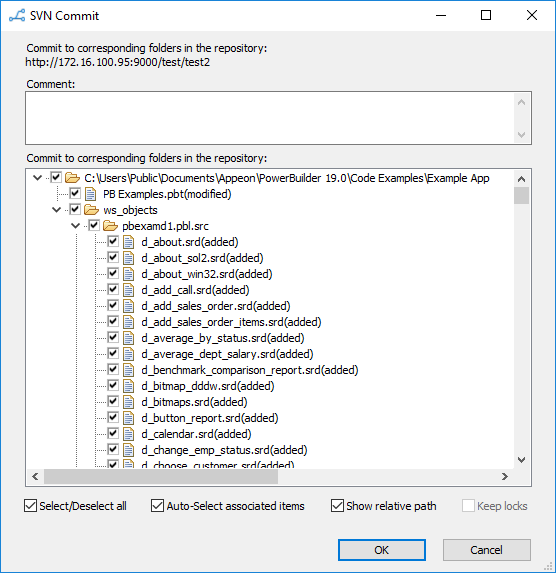Select d_benchmark_comparison_report.srd(added) row text
This screenshot has height=573, width=556.
250,370
